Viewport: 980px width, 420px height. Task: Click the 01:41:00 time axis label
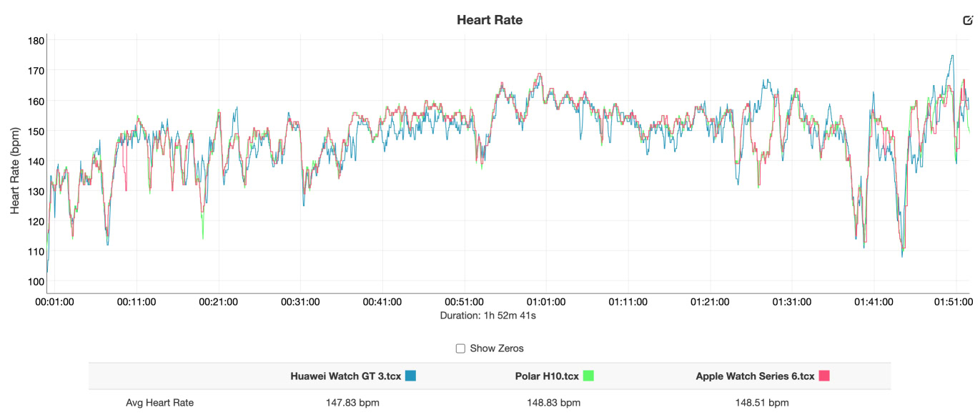pyautogui.click(x=874, y=302)
